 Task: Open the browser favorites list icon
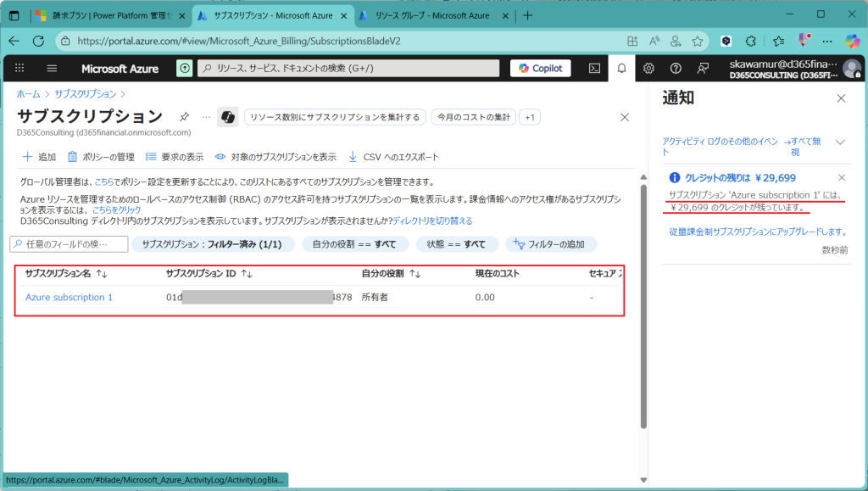[778, 41]
